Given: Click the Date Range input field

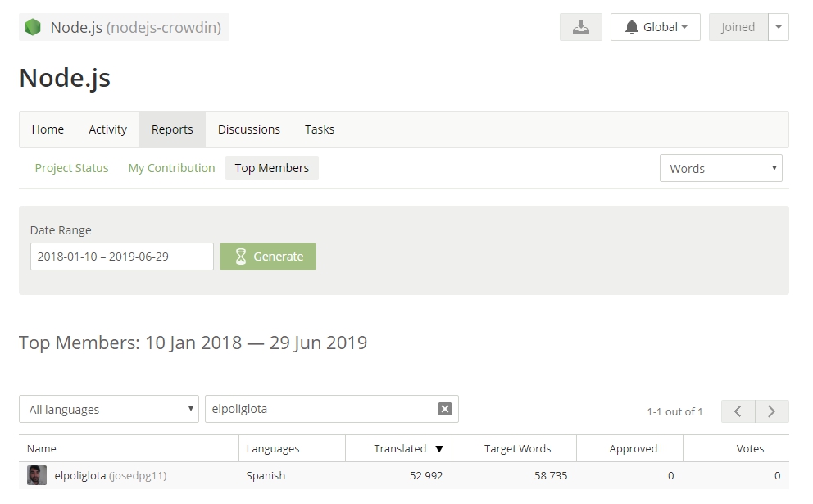Looking at the screenshot, I should tap(121, 257).
